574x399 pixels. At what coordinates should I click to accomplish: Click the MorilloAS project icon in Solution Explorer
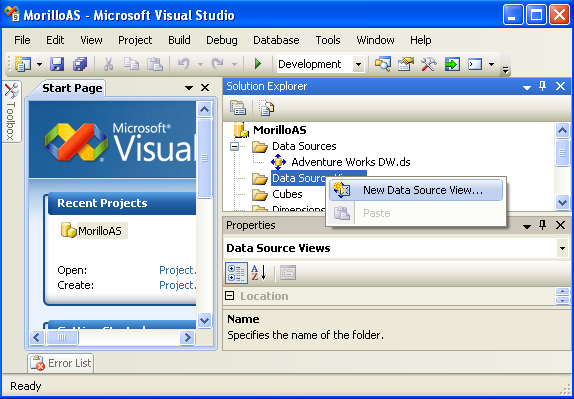tap(241, 130)
